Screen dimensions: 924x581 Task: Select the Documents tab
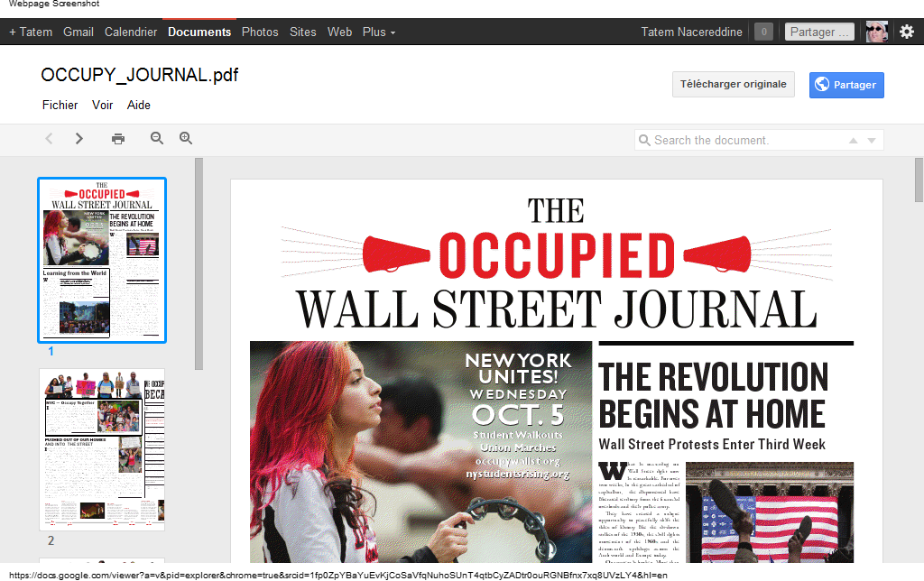[x=199, y=32]
